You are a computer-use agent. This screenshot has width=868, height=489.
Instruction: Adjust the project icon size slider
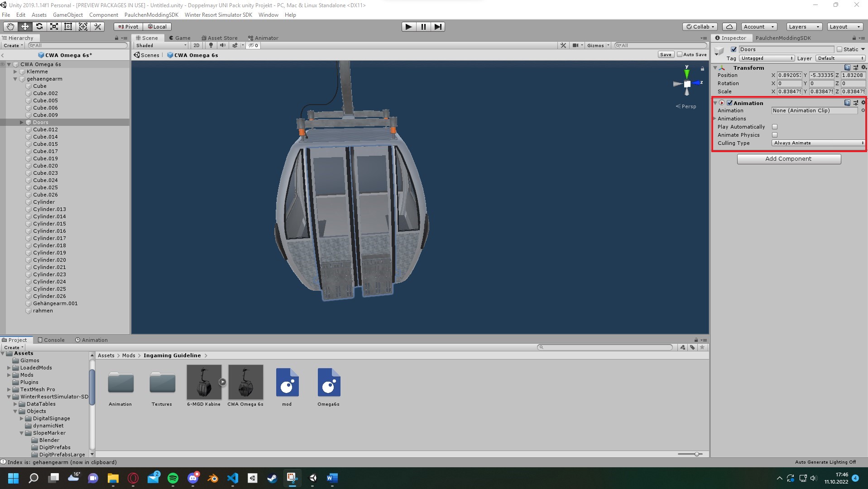click(696, 454)
